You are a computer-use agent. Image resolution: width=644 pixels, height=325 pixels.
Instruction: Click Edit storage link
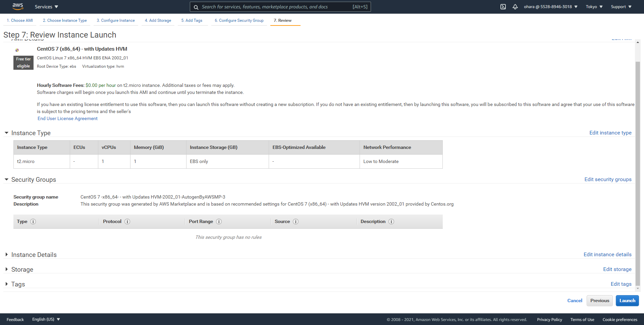tap(617, 269)
